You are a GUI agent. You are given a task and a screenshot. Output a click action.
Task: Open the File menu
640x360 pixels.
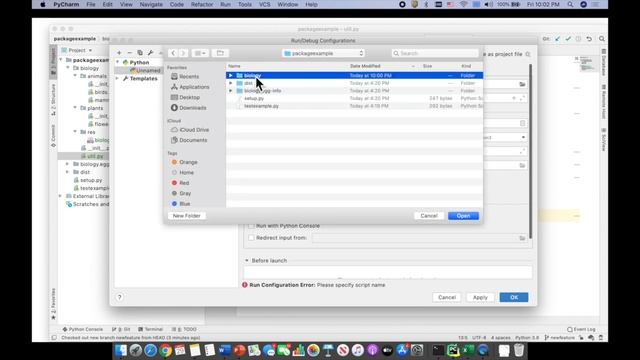(91, 4)
